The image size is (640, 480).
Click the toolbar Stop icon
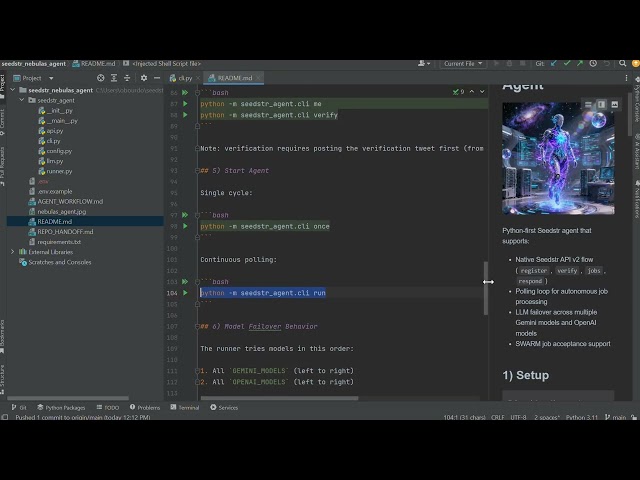pyautogui.click(x=522, y=64)
